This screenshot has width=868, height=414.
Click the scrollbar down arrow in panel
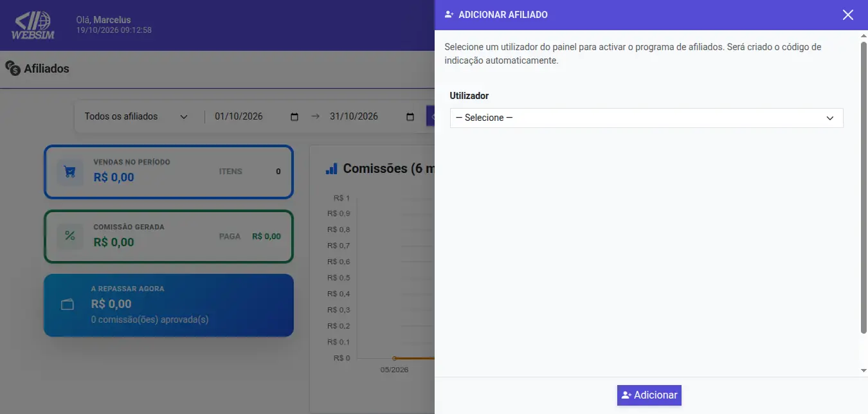point(863,371)
